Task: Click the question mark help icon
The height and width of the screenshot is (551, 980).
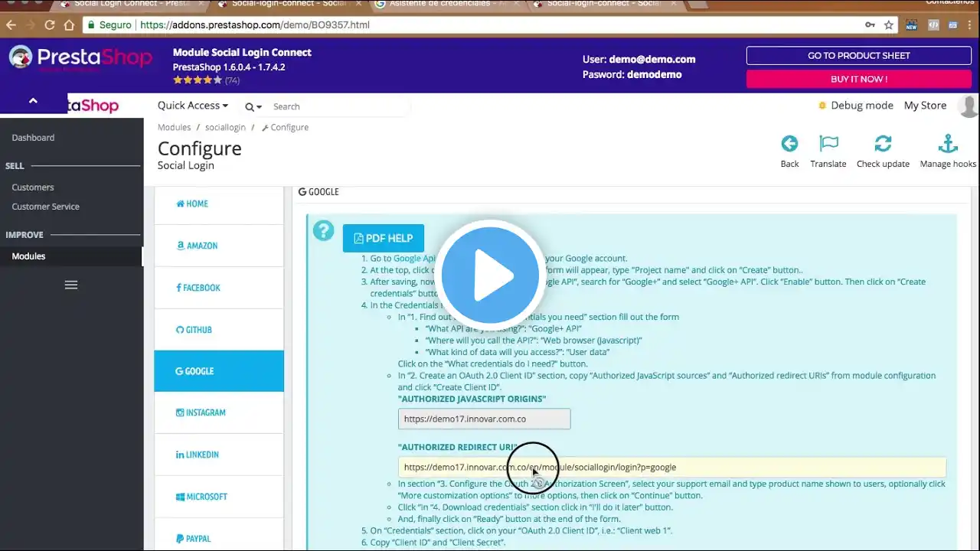Action: [323, 230]
